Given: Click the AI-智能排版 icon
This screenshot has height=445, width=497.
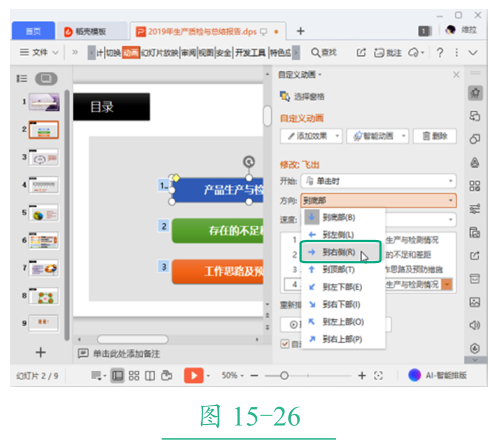Looking at the screenshot, I should tap(415, 375).
